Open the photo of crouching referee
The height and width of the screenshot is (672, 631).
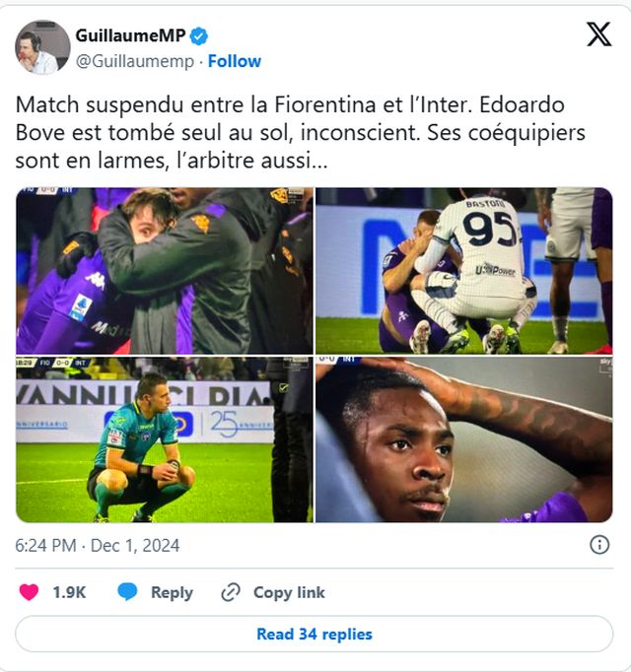(x=164, y=439)
